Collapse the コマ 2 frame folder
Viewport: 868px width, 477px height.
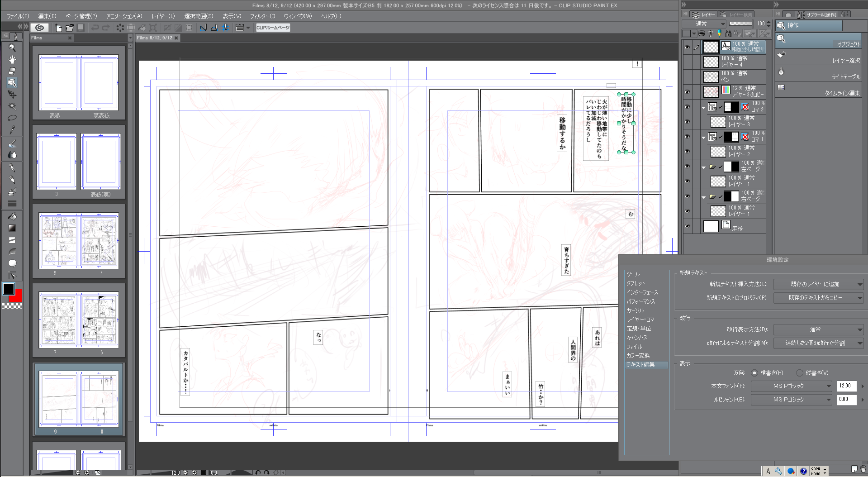click(703, 108)
